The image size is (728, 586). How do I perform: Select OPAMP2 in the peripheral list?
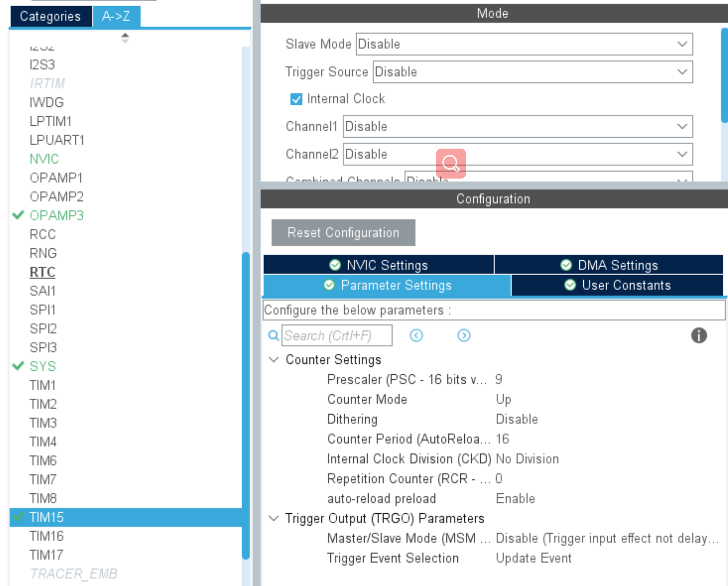(x=56, y=197)
